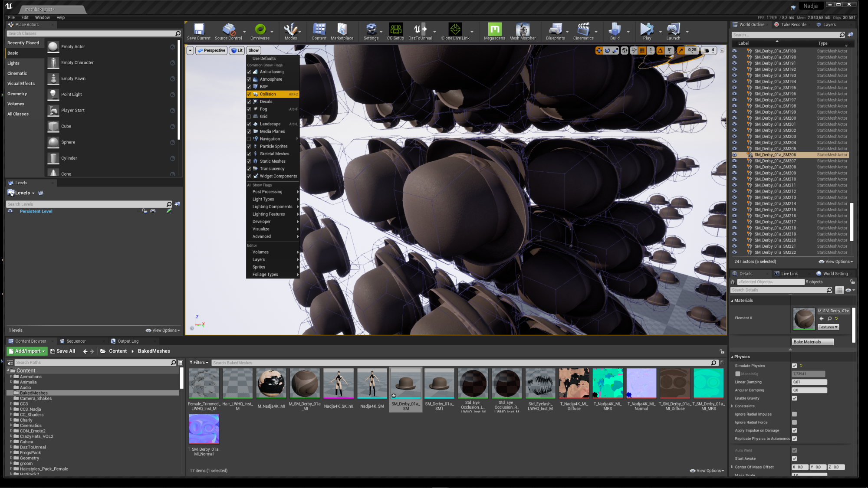The height and width of the screenshot is (488, 868).
Task: Expand the Post Processing submenu
Action: [273, 192]
